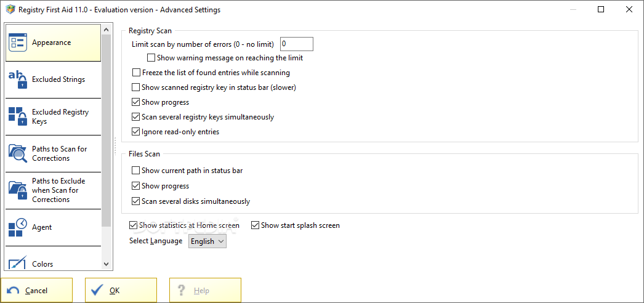
Task: Click the Paths to Exclude locked folder icon
Action: [17, 190]
